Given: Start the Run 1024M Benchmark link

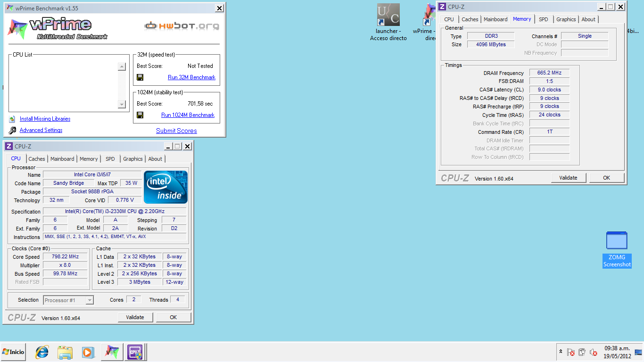Looking at the screenshot, I should [x=188, y=115].
